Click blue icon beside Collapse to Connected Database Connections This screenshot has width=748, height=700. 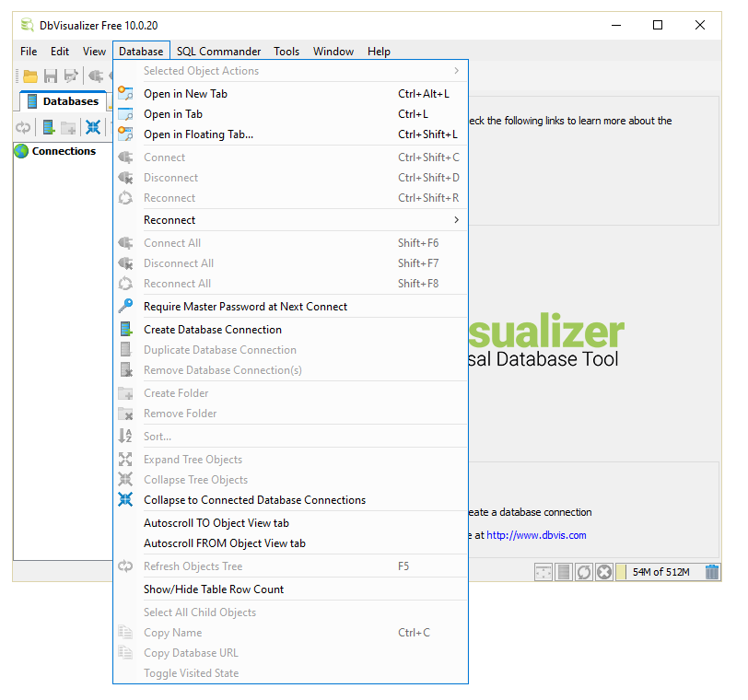125,499
